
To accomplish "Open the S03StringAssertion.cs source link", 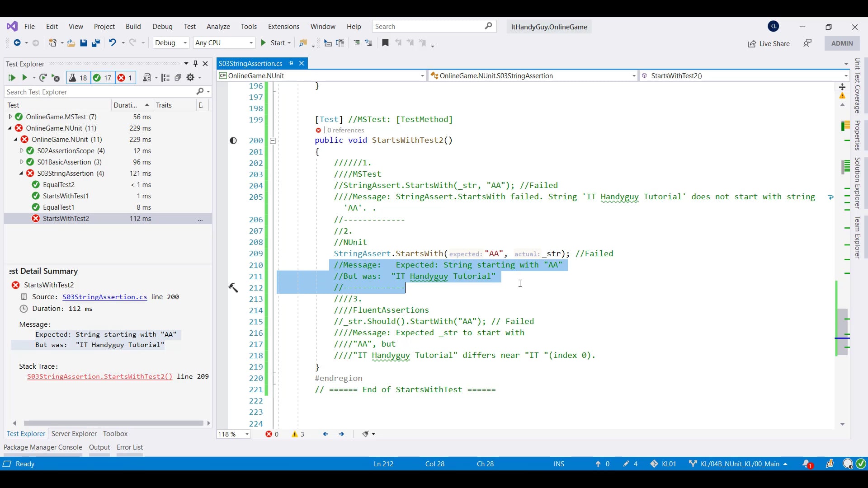I will (x=104, y=297).
